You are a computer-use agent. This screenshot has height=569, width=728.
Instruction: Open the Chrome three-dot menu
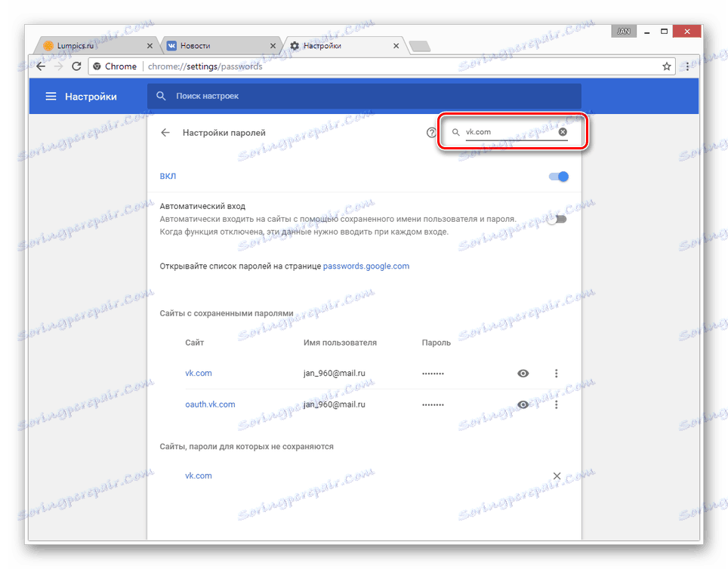pos(688,66)
